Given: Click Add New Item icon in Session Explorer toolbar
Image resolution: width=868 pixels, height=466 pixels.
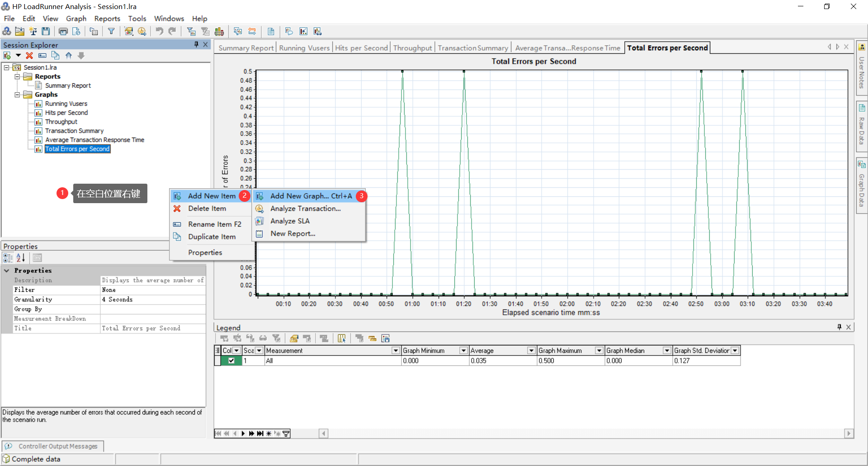Looking at the screenshot, I should coord(7,56).
